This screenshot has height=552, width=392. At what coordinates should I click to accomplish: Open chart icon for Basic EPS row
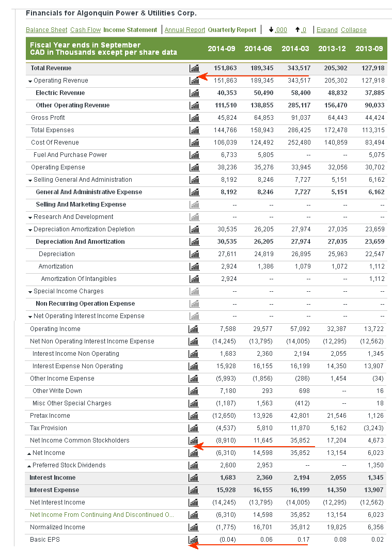193,540
